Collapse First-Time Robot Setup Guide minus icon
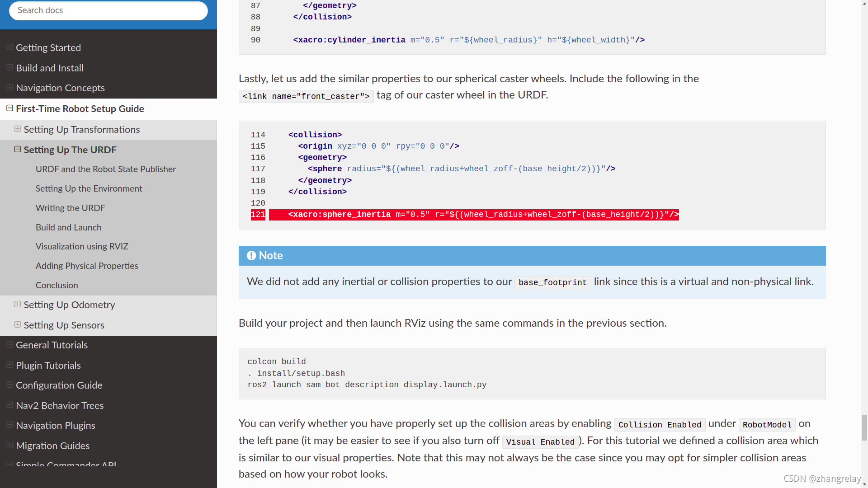The height and width of the screenshot is (488, 868). click(x=9, y=108)
